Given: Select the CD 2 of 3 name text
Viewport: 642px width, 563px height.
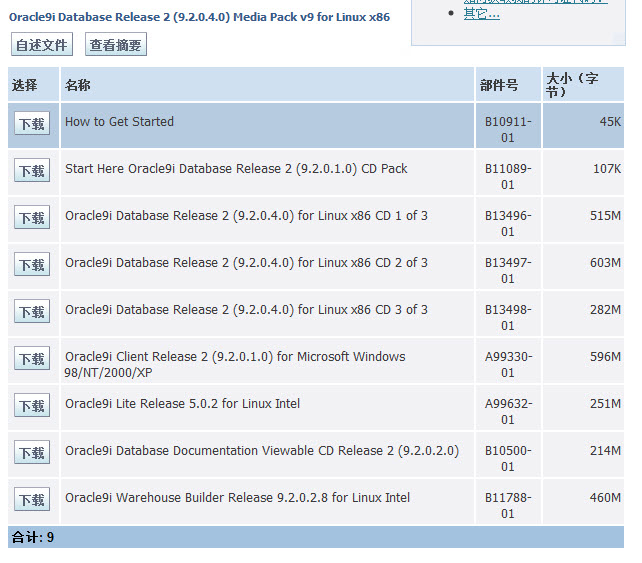Looking at the screenshot, I should [246, 263].
